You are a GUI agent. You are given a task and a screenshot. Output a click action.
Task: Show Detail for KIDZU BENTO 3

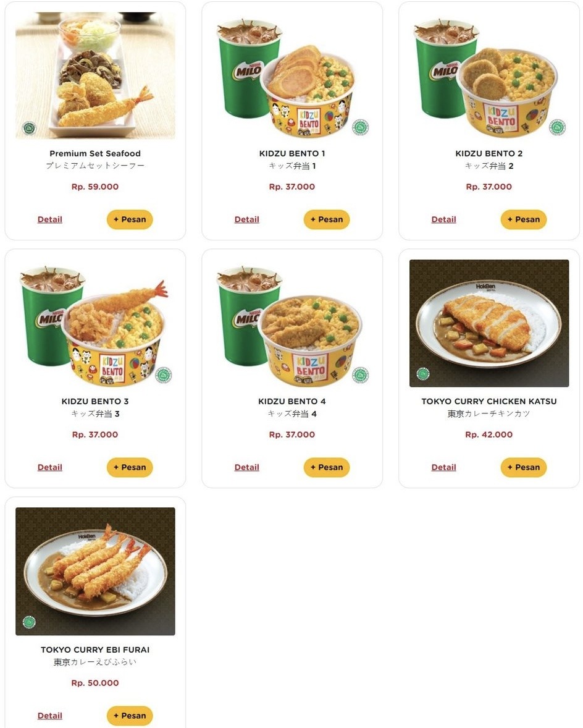point(49,468)
